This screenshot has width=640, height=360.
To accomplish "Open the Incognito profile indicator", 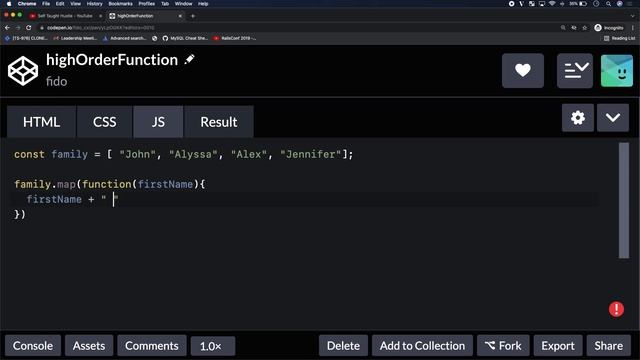I will pyautogui.click(x=609, y=28).
